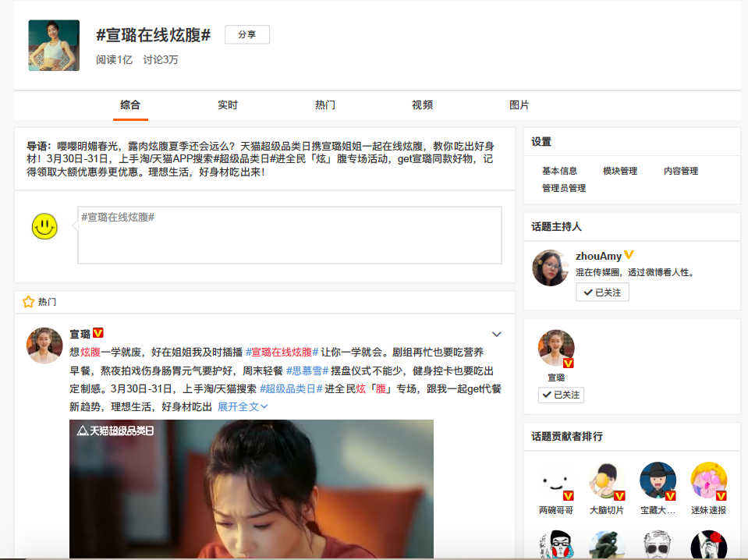The height and width of the screenshot is (560, 748).
Task: Open 内容管理 settings link
Action: click(681, 171)
